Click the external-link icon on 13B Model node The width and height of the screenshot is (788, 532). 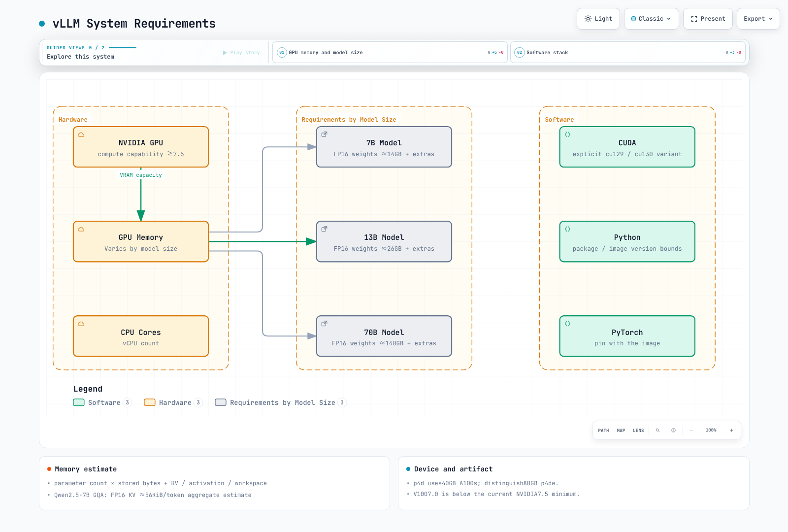(325, 229)
